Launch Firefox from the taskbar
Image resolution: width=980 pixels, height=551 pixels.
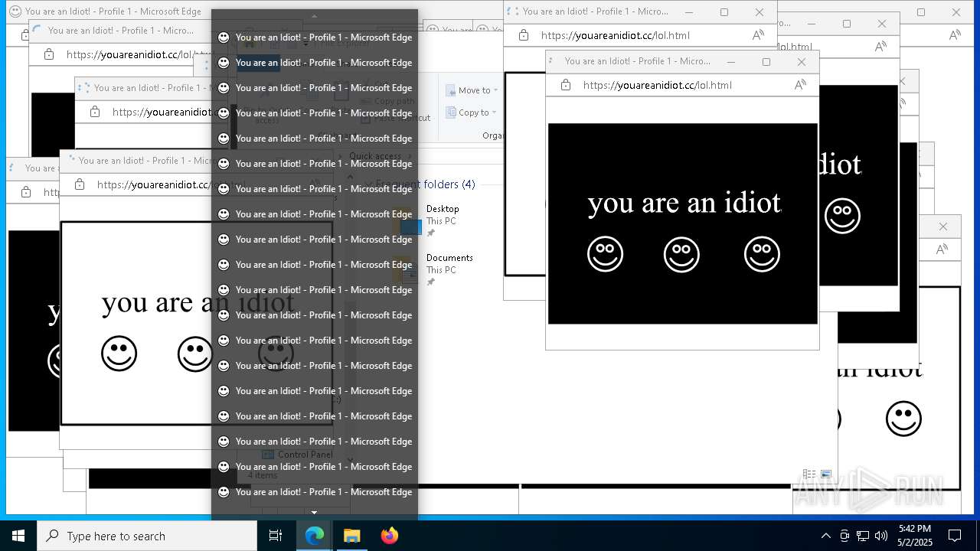tap(390, 536)
